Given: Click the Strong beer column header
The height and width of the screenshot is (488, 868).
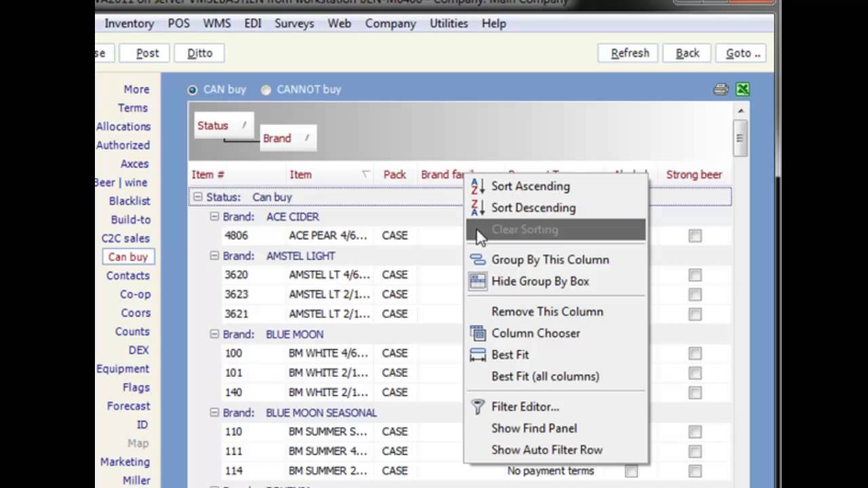Looking at the screenshot, I should click(694, 175).
